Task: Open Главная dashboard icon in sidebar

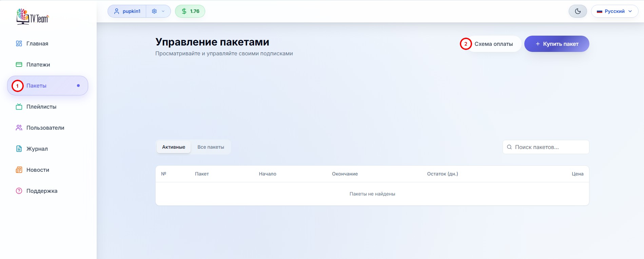Action: pyautogui.click(x=19, y=43)
